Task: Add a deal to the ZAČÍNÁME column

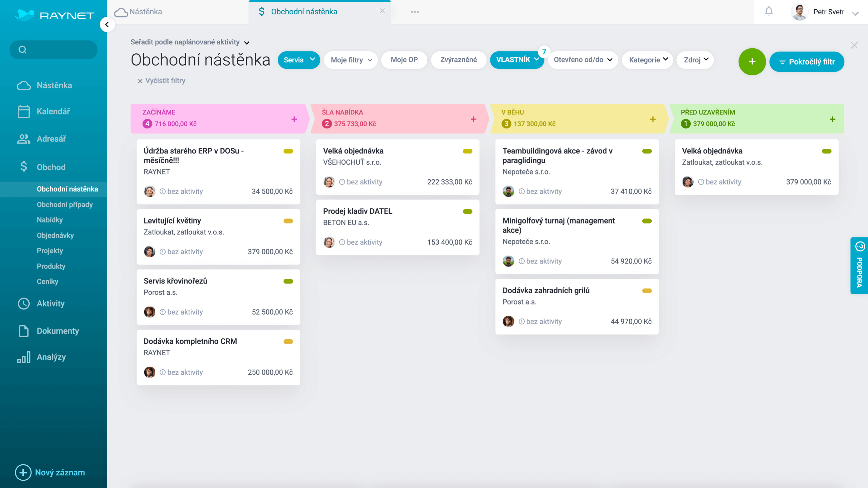Action: click(x=294, y=119)
